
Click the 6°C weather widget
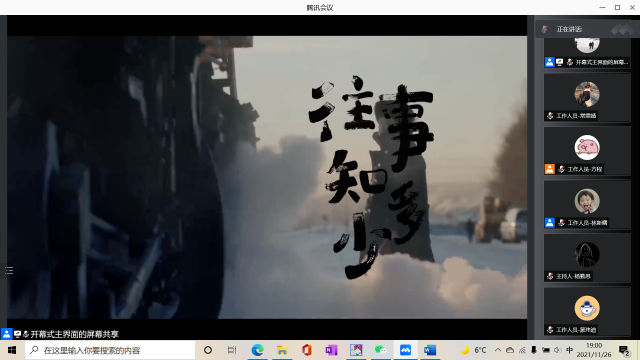click(473, 350)
